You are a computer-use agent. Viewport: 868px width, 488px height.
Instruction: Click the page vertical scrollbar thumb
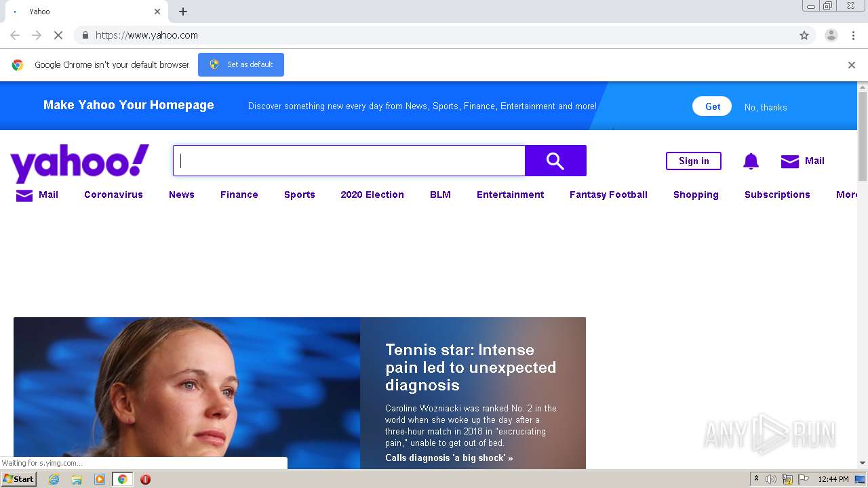863,136
